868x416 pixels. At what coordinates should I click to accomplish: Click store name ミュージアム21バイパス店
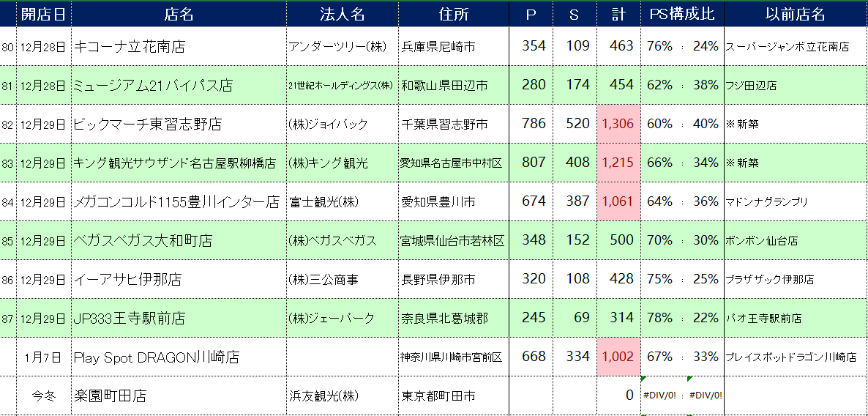(154, 85)
